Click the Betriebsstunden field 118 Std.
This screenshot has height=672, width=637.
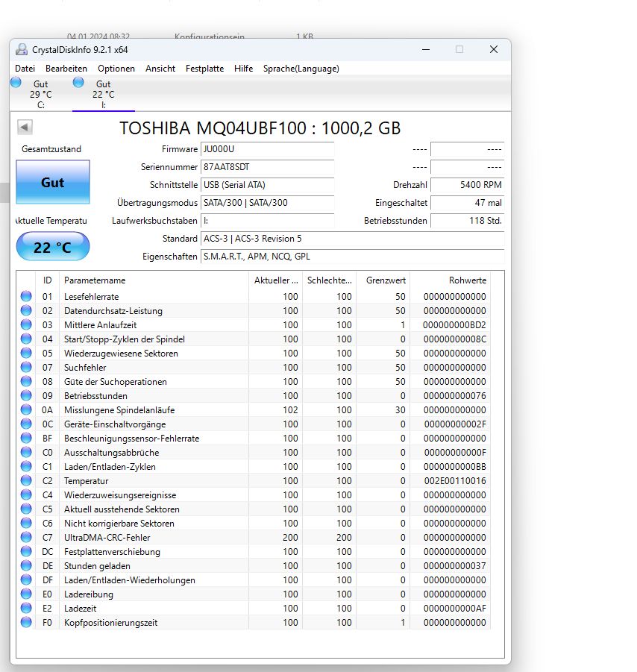click(x=467, y=222)
